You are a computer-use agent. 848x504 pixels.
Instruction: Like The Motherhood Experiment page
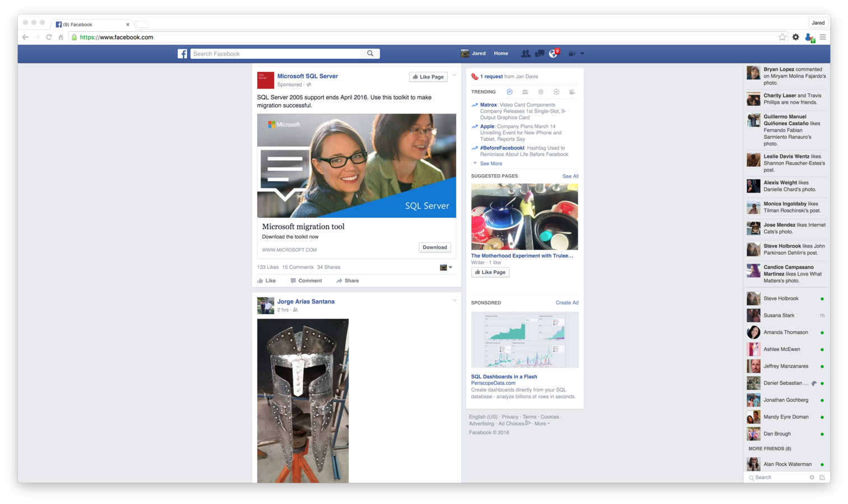click(490, 272)
